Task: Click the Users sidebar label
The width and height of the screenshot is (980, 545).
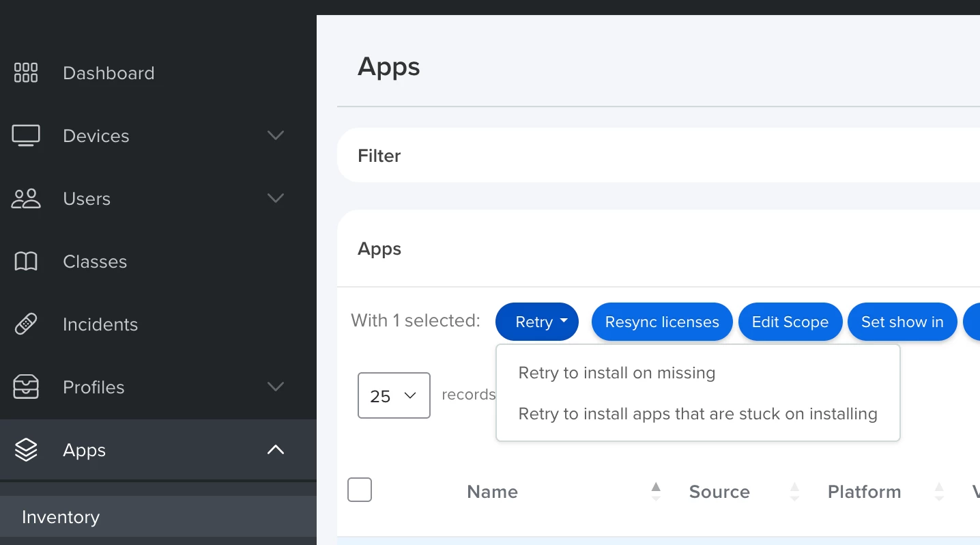Action: tap(87, 199)
